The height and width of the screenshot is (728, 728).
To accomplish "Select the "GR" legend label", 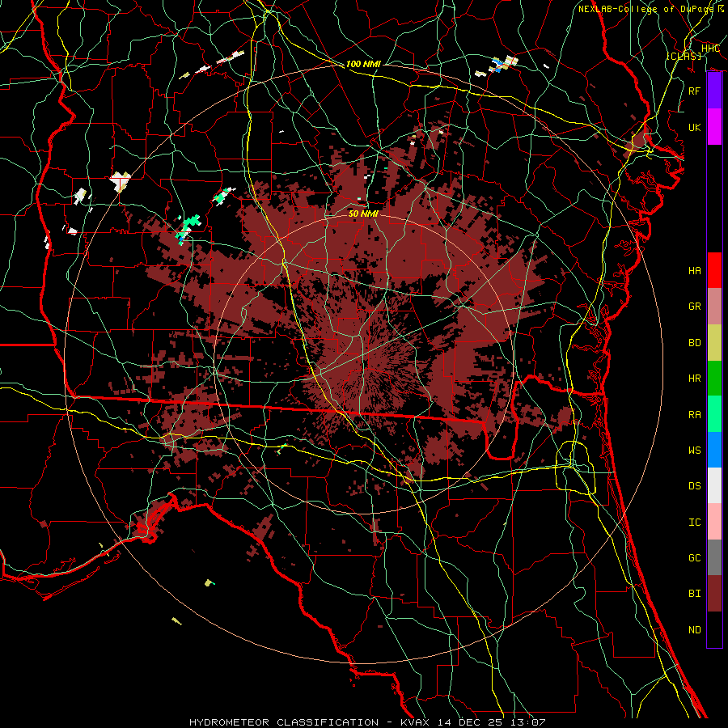I will (694, 307).
